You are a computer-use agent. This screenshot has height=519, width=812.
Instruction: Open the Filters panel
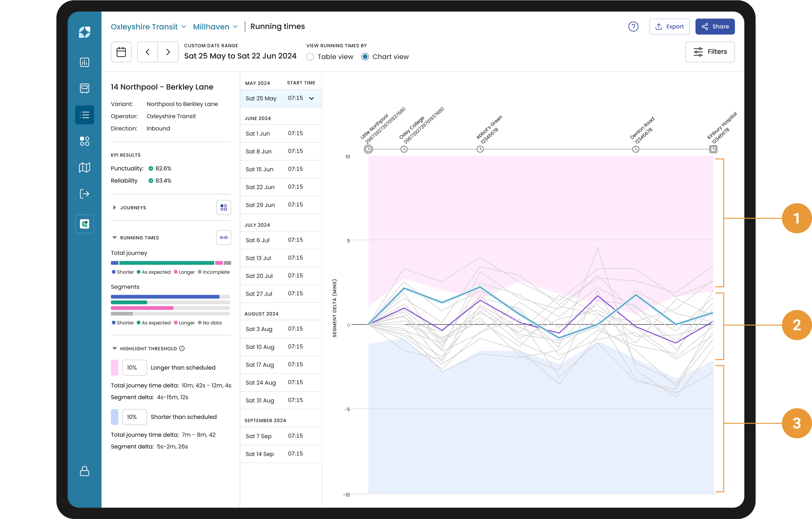[710, 52]
